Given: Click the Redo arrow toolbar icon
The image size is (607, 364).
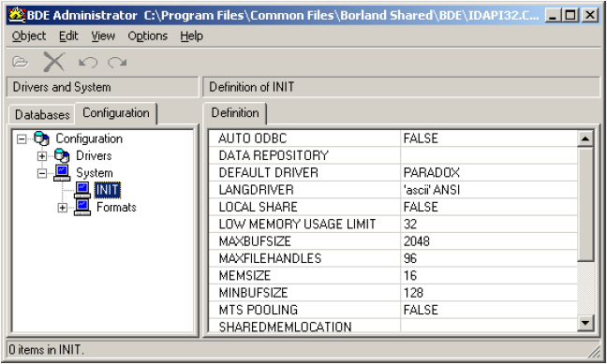Looking at the screenshot, I should (117, 62).
